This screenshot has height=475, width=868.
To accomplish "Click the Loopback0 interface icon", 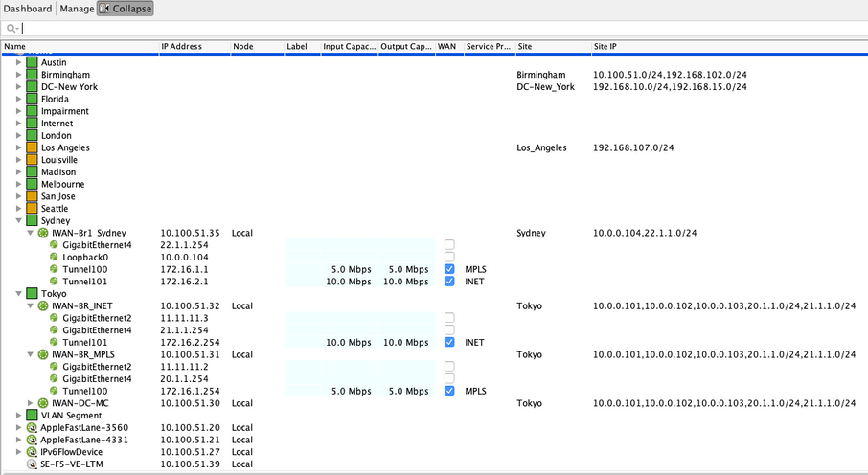I will pyautogui.click(x=54, y=257).
